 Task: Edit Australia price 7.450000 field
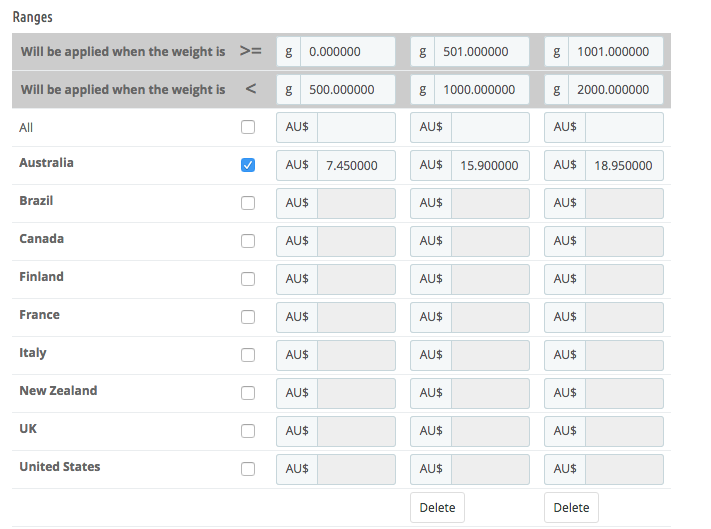[356, 165]
